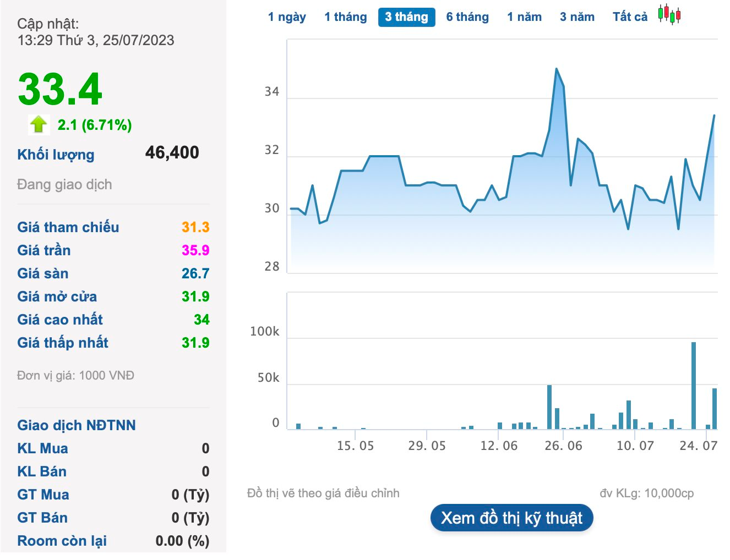Click the green up-arrow price change icon

click(x=39, y=124)
